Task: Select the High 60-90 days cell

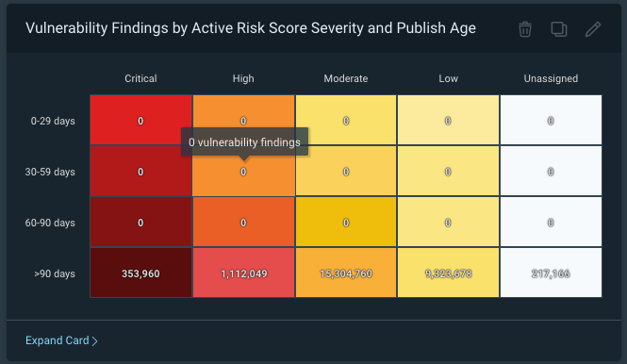Action: (x=243, y=222)
